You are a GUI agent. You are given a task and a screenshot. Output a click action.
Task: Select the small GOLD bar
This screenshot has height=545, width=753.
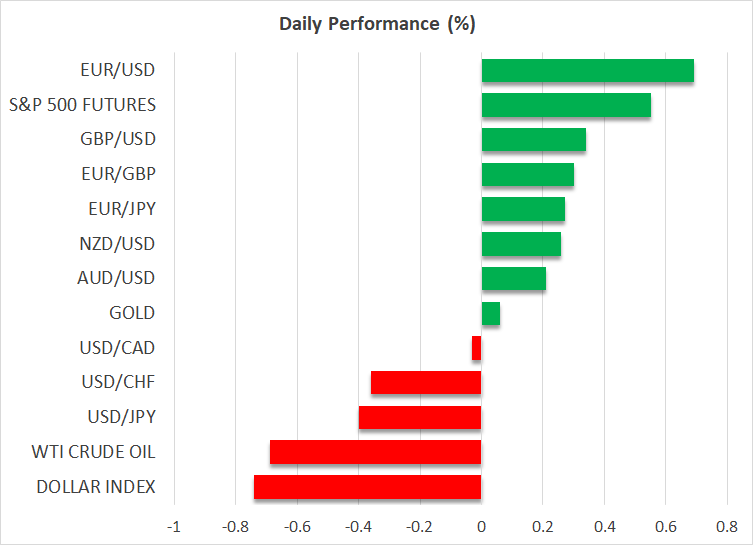tap(491, 313)
